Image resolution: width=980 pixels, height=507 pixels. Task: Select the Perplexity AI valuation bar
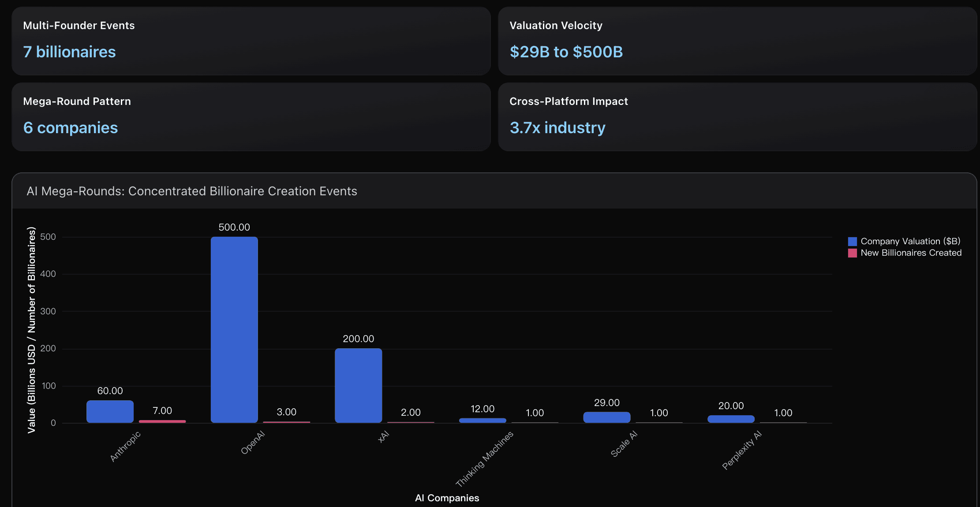click(x=731, y=418)
